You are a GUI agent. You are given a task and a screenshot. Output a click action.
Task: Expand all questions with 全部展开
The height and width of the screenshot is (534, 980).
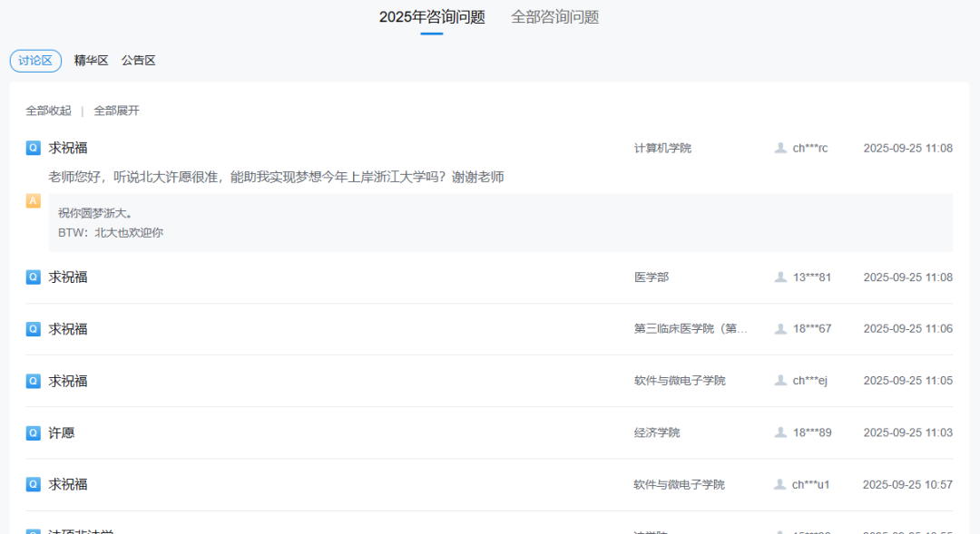coord(117,111)
